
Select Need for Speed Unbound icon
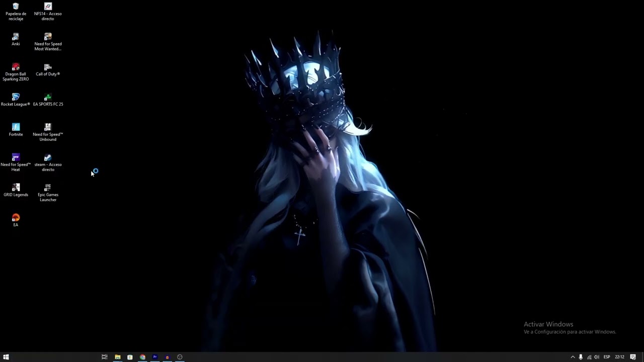click(48, 133)
